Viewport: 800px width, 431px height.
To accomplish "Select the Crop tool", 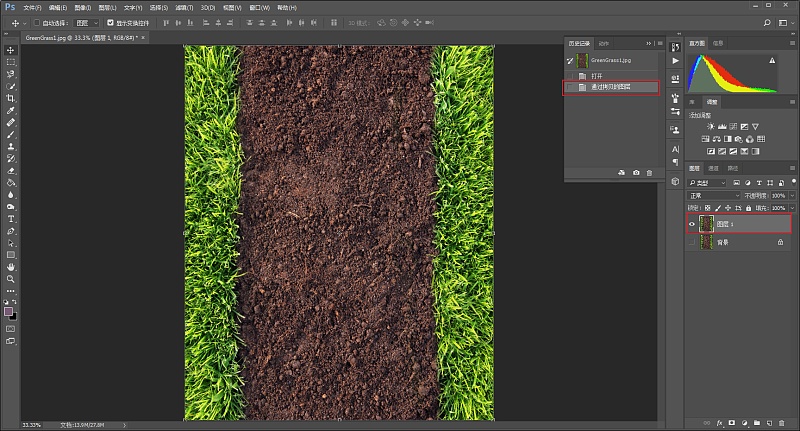I will click(x=11, y=98).
